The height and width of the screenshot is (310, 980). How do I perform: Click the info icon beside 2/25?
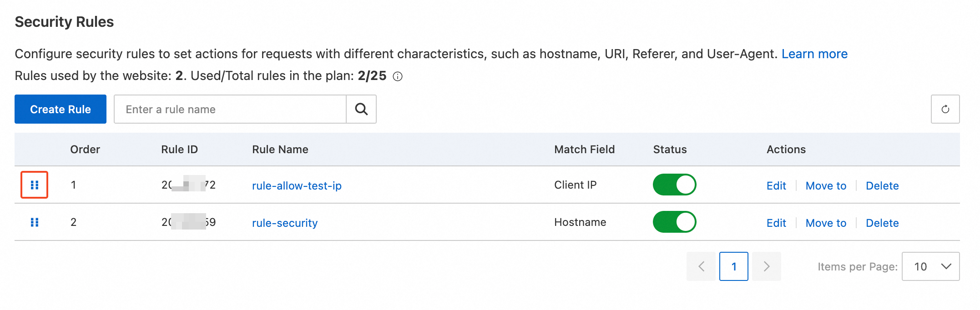[x=398, y=76]
